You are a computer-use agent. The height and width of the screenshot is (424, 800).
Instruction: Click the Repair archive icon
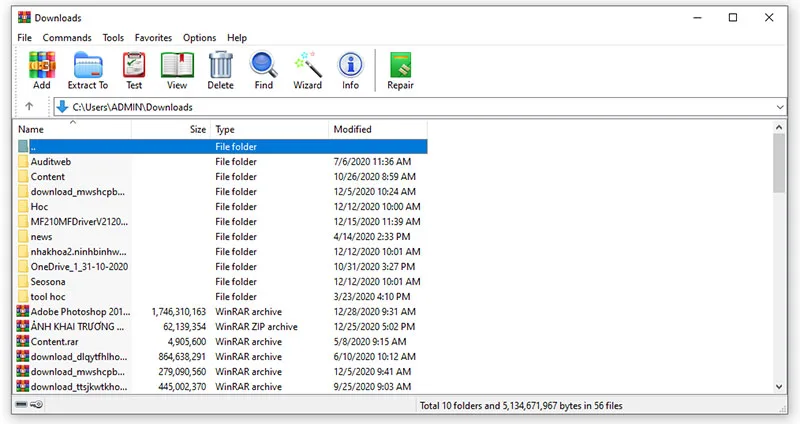[x=401, y=65]
